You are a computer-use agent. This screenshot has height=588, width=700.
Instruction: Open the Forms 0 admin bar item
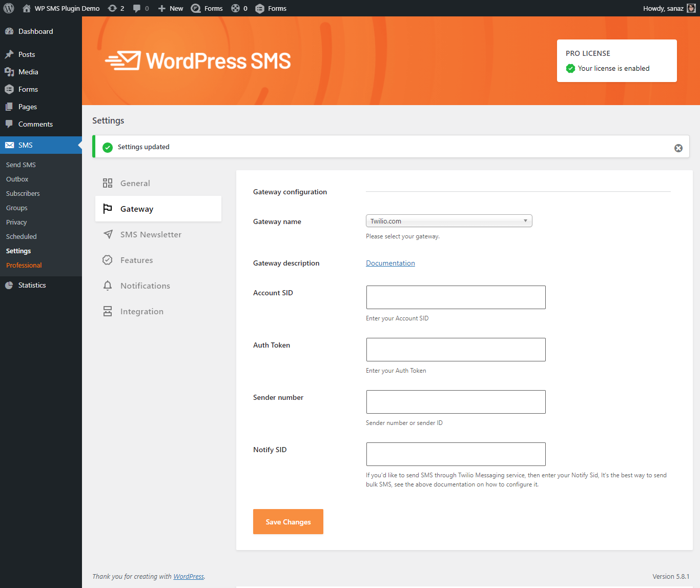[x=239, y=8]
